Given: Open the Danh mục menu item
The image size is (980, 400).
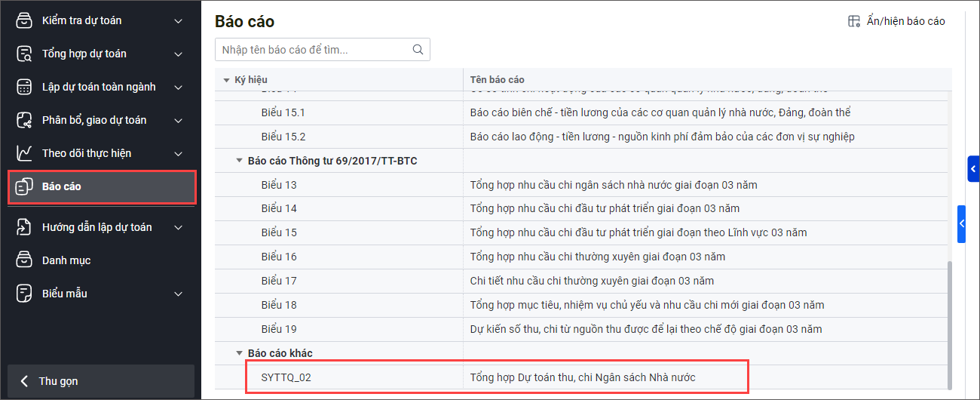Looking at the screenshot, I should 66,260.
